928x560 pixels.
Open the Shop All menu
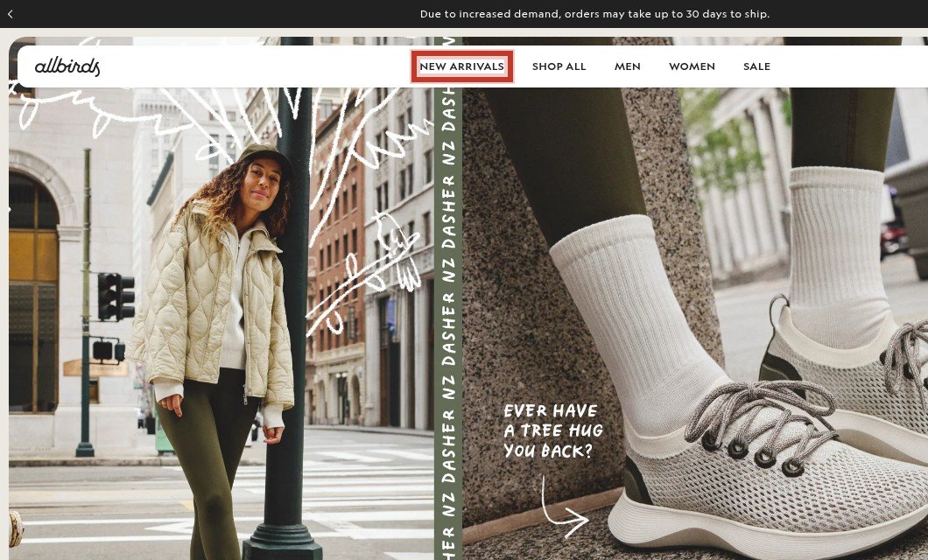click(x=559, y=66)
